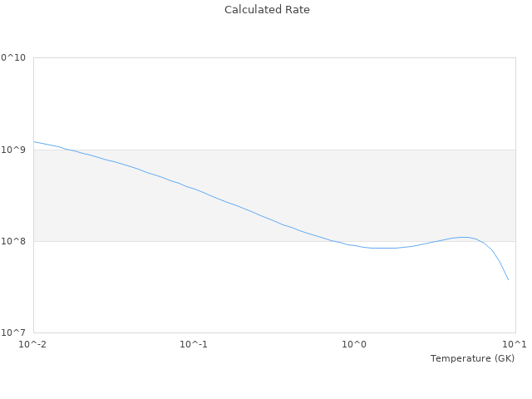Click the leftmost starting point of the blue curve
Viewport: 532px width, 399px height.
coord(34,141)
